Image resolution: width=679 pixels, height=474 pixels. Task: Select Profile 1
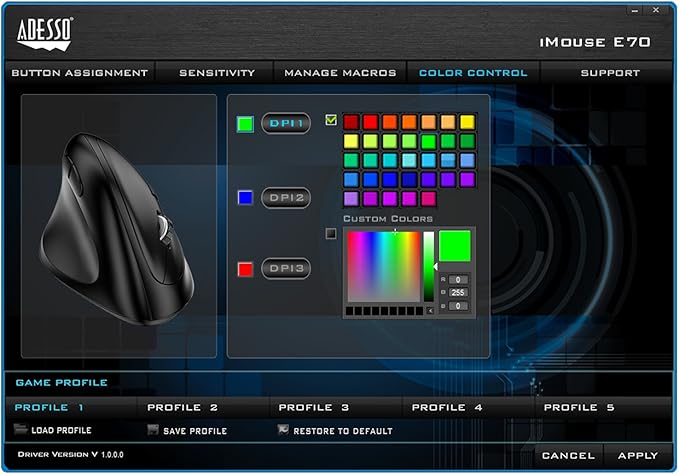click(49, 408)
